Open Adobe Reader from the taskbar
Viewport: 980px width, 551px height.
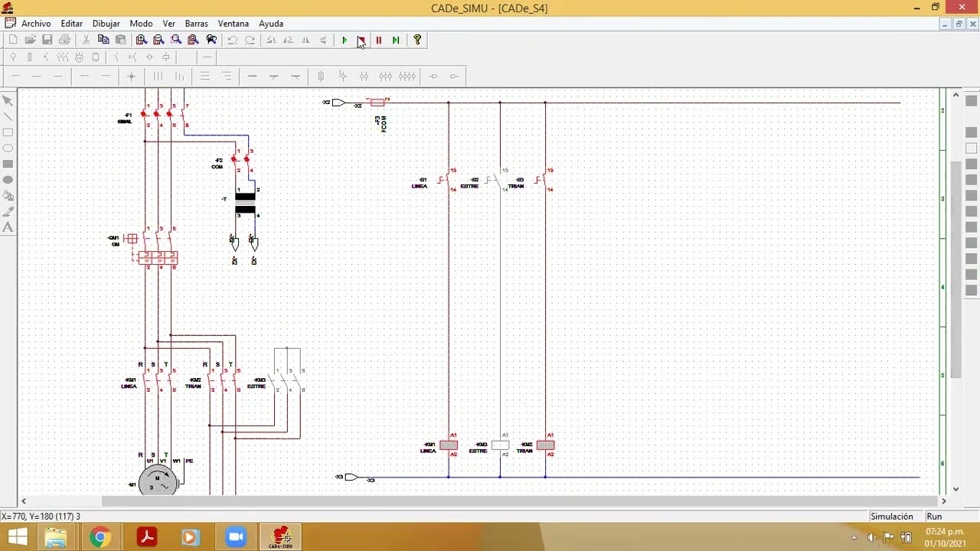click(146, 537)
